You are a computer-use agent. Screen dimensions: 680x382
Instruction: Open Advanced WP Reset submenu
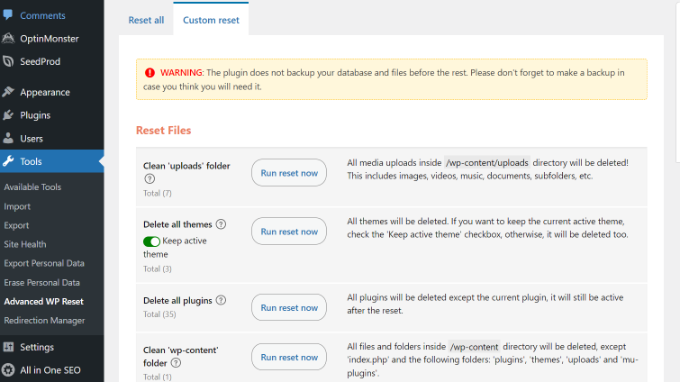coord(44,301)
